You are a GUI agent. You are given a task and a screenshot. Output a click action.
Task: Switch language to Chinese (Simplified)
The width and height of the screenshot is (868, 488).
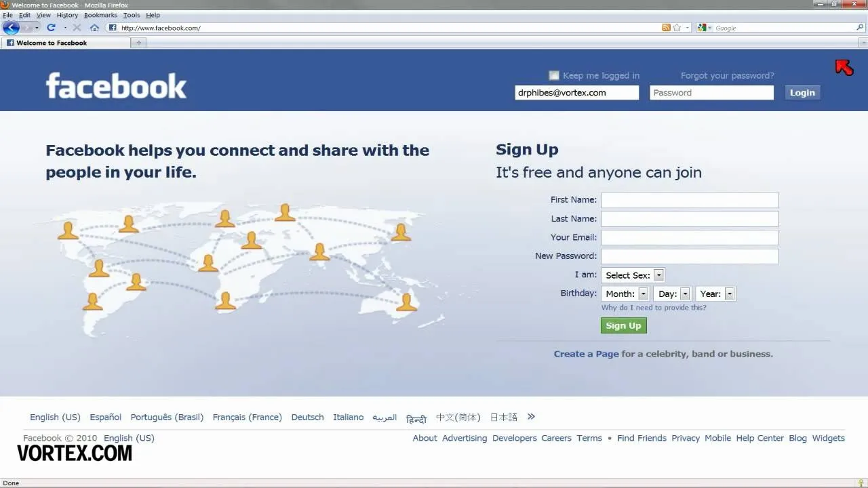pyautogui.click(x=458, y=417)
